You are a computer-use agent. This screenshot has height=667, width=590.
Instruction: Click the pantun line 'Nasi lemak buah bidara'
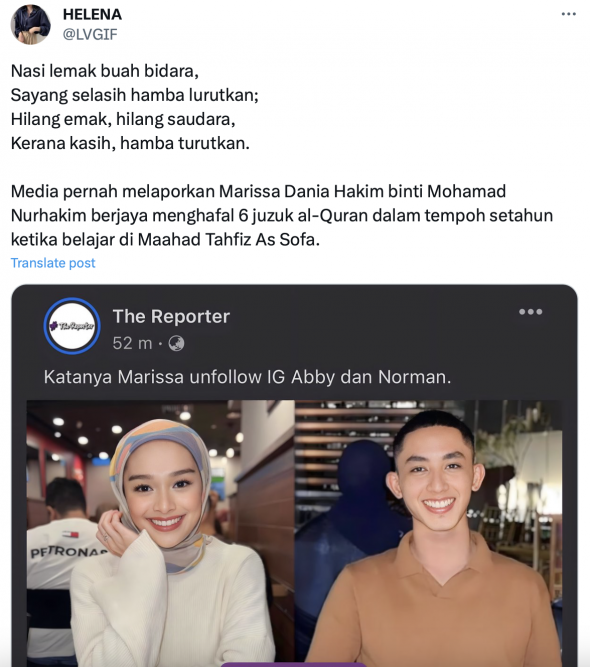[105, 71]
